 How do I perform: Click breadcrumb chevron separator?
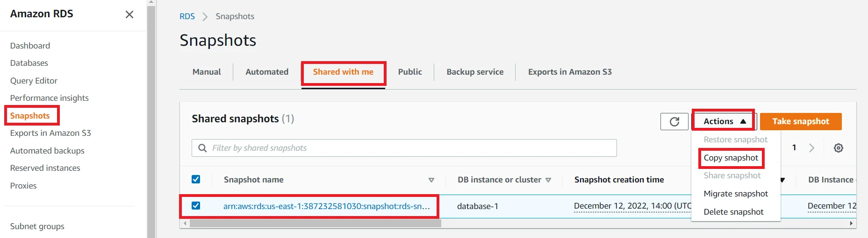[x=205, y=17]
